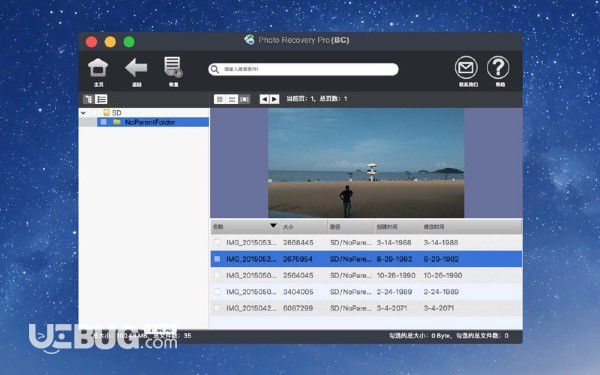Click modified date 3-4-2071
Image resolution: width=600 pixels, height=375 pixels.
439,308
